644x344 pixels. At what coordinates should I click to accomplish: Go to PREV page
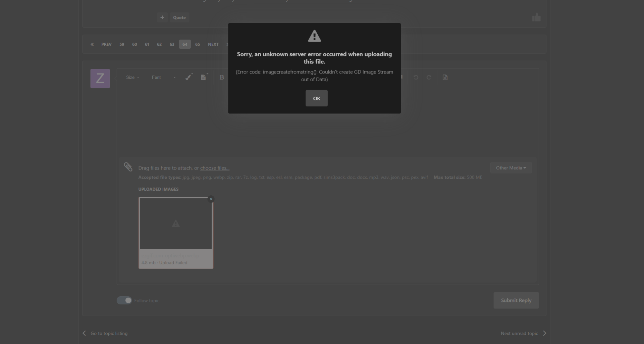point(106,44)
